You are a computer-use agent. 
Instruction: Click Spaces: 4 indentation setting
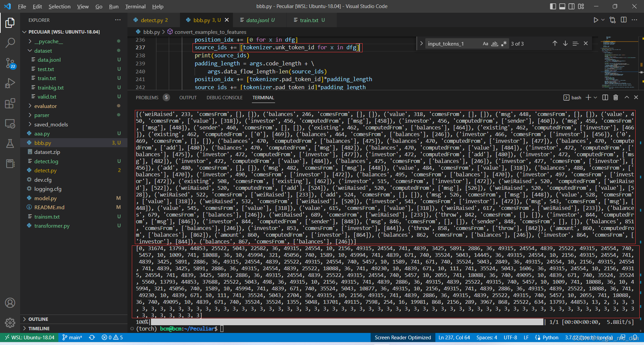(487, 338)
